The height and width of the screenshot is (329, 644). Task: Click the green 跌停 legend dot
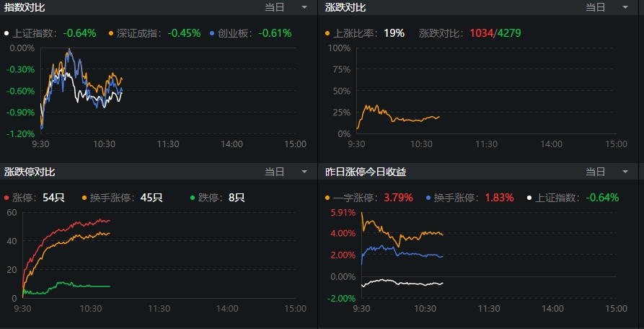192,198
